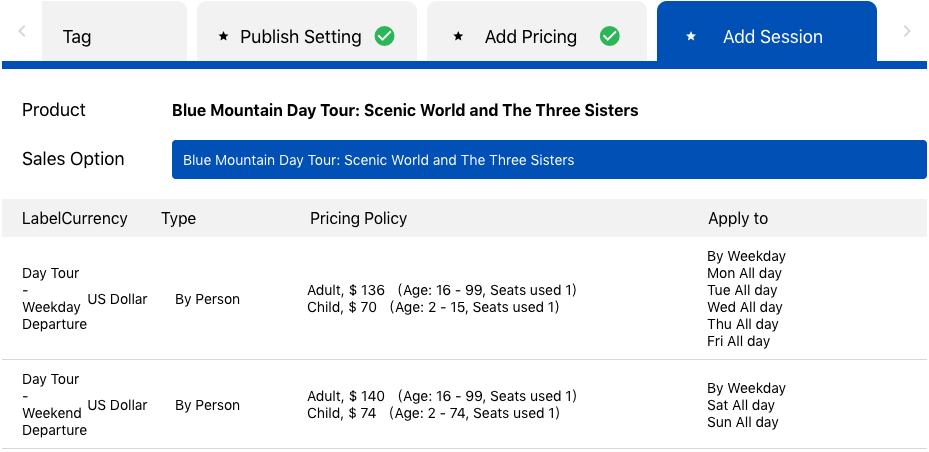
Task: Open the Tag tab
Action: click(x=77, y=37)
